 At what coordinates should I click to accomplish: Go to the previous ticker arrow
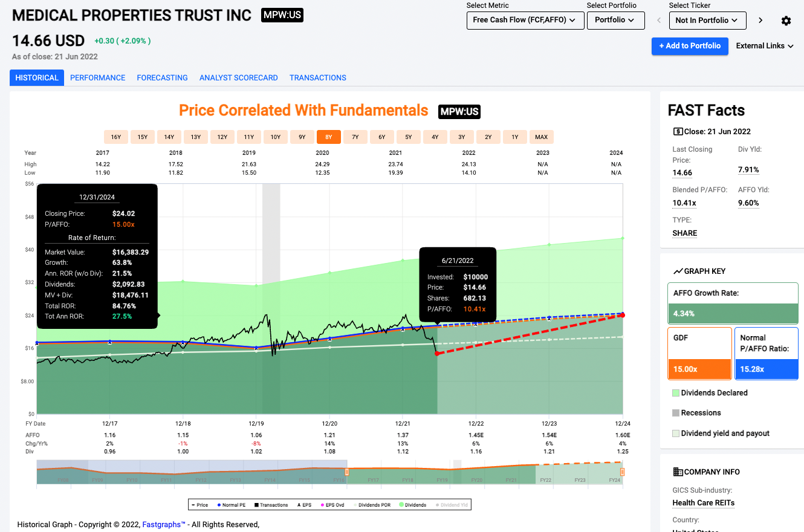click(x=660, y=21)
